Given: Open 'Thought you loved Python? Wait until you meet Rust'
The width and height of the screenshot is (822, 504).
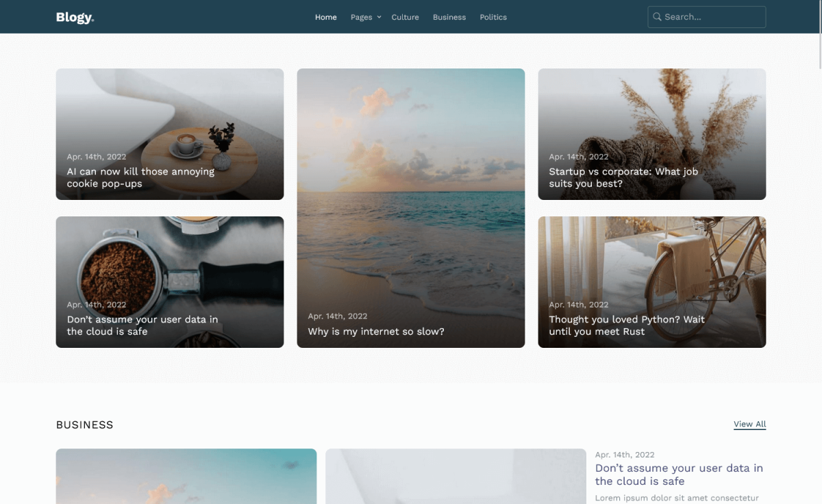Looking at the screenshot, I should click(625, 325).
